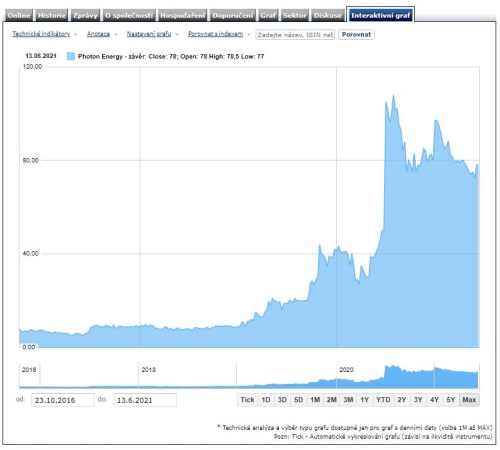The image size is (500, 450).
Task: Click the dropdown arrow next to Technické indikátory
Action: [x=76, y=34]
